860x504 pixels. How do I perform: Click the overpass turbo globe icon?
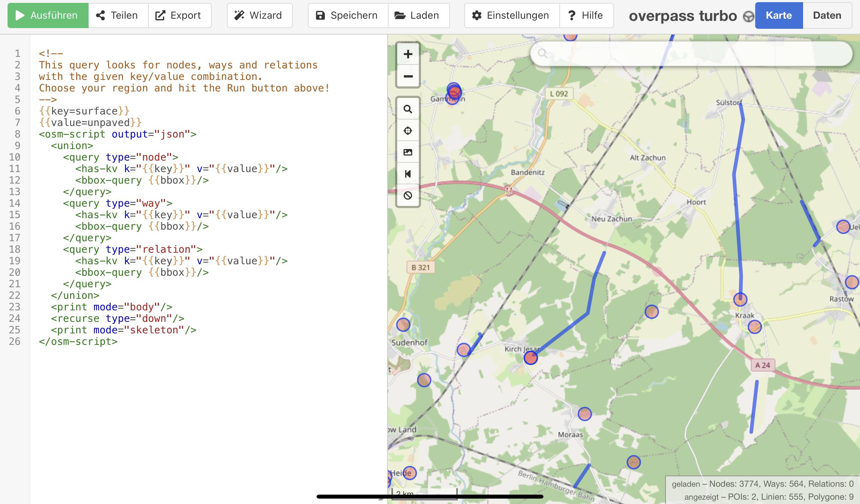748,16
